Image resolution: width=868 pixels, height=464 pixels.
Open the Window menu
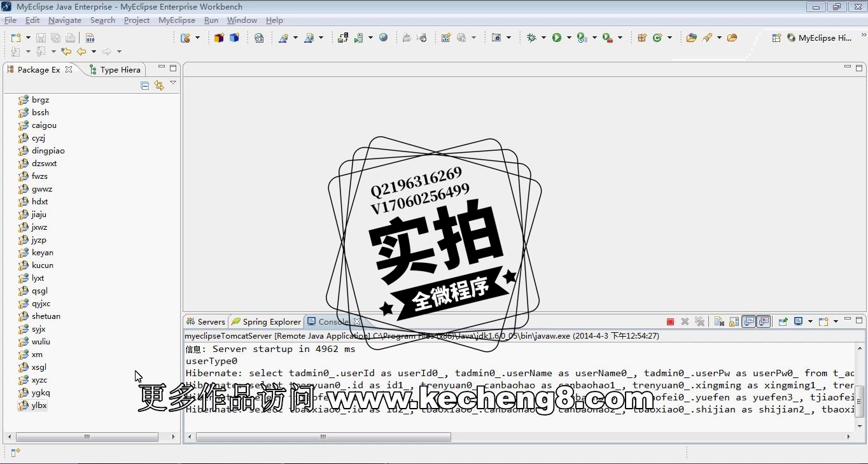click(x=242, y=20)
